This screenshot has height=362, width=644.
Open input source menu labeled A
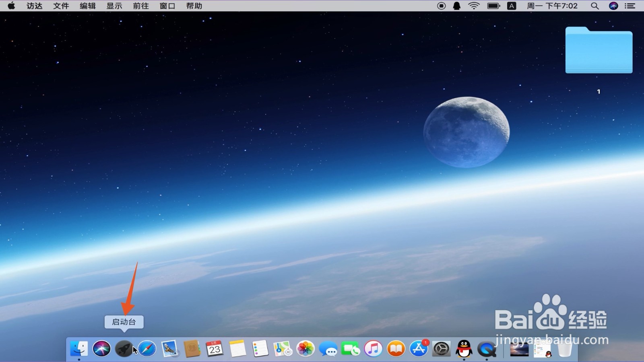[512, 6]
